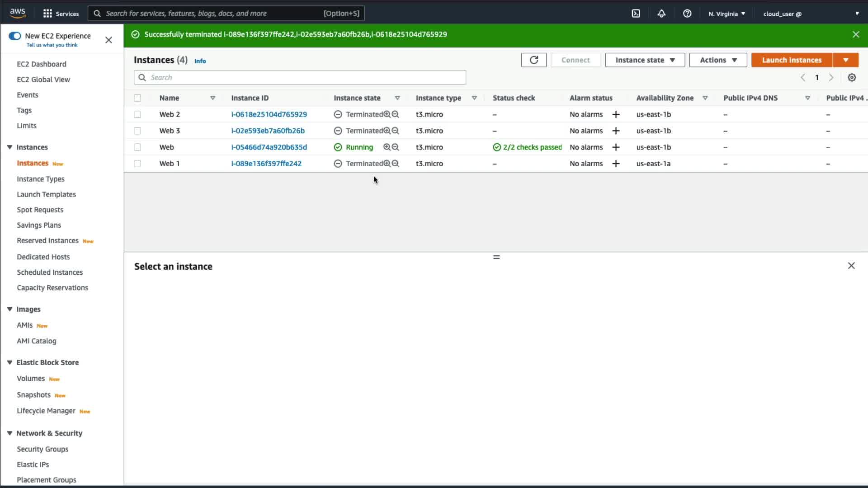Toggle the New EC2 Experience switch
868x488 pixels.
[x=15, y=36]
